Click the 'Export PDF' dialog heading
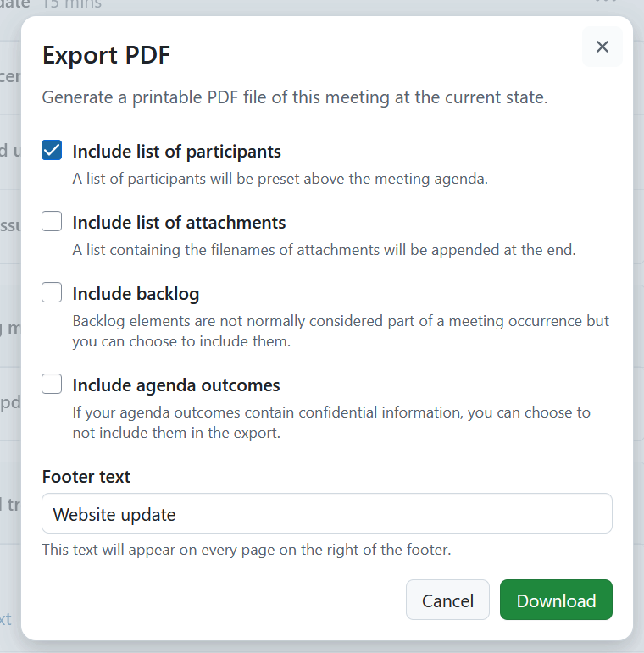Viewport: 644px width, 653px height. point(106,56)
